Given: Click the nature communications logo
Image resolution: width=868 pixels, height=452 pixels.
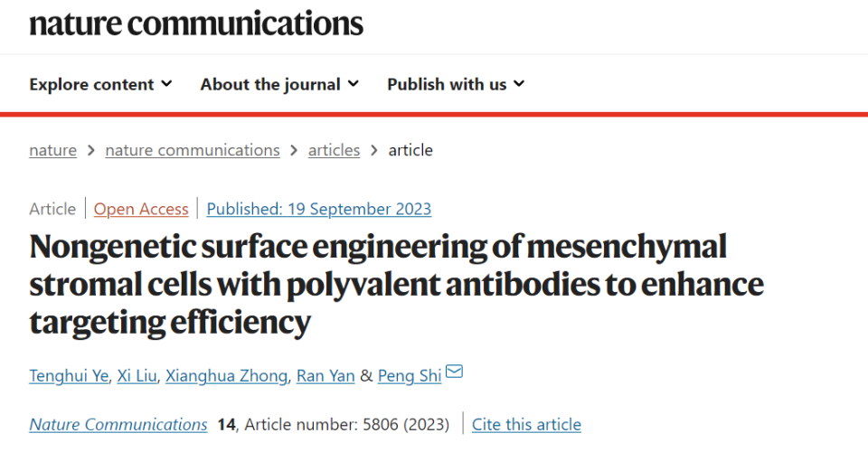Looking at the screenshot, I should pos(196,23).
